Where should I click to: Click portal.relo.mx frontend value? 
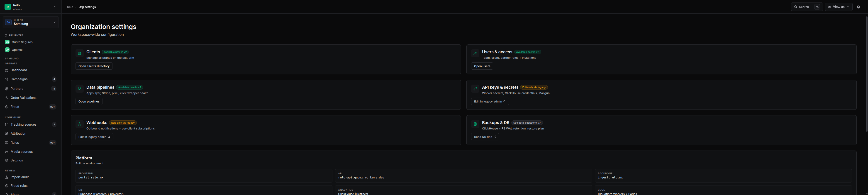(91, 178)
